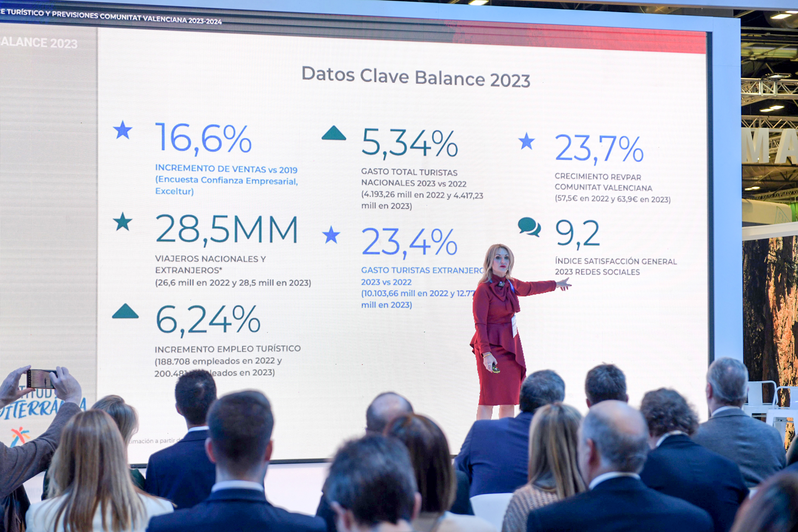This screenshot has width=798, height=532.
Task: Click the 16,6% sales increase figure
Action: pos(203,138)
